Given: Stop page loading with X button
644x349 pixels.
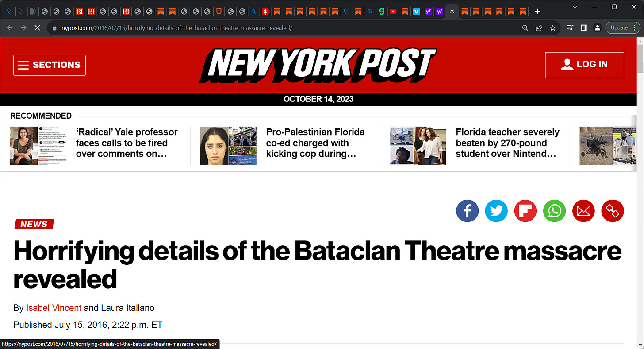Looking at the screenshot, I should (37, 27).
